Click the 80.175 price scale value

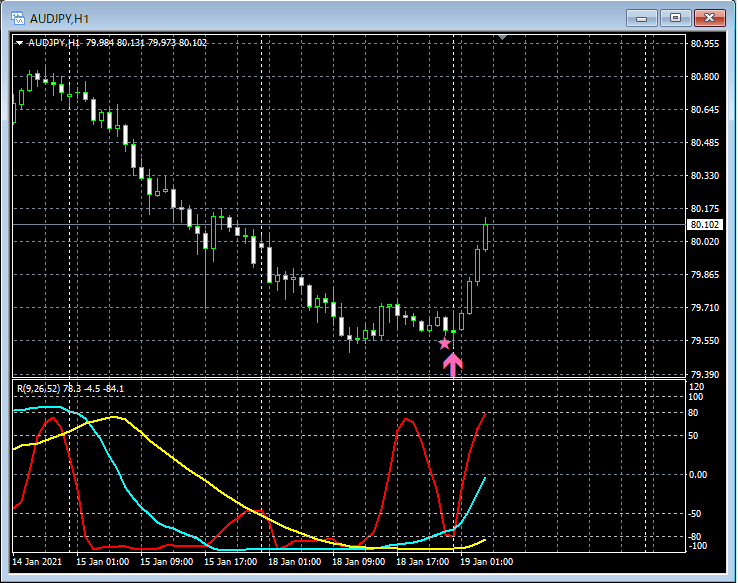tap(705, 208)
